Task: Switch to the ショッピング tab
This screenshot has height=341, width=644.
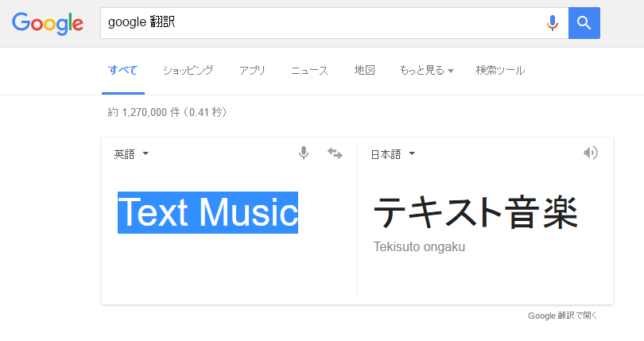Action: (188, 70)
